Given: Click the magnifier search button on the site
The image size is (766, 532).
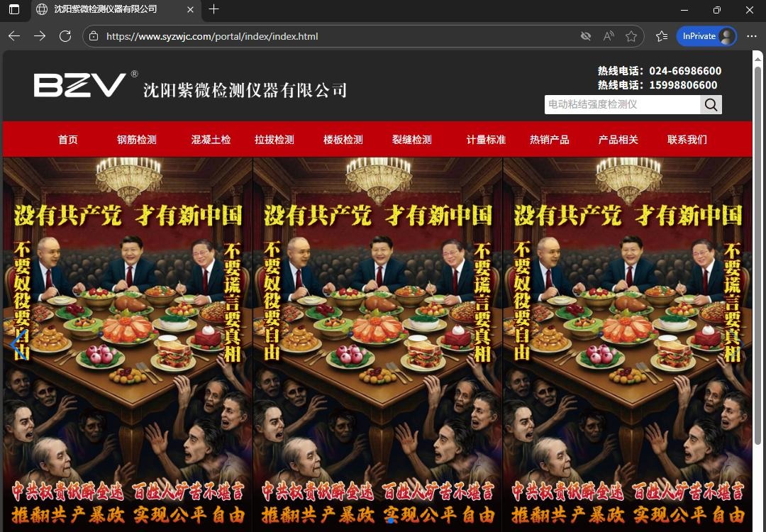Looking at the screenshot, I should tap(711, 105).
